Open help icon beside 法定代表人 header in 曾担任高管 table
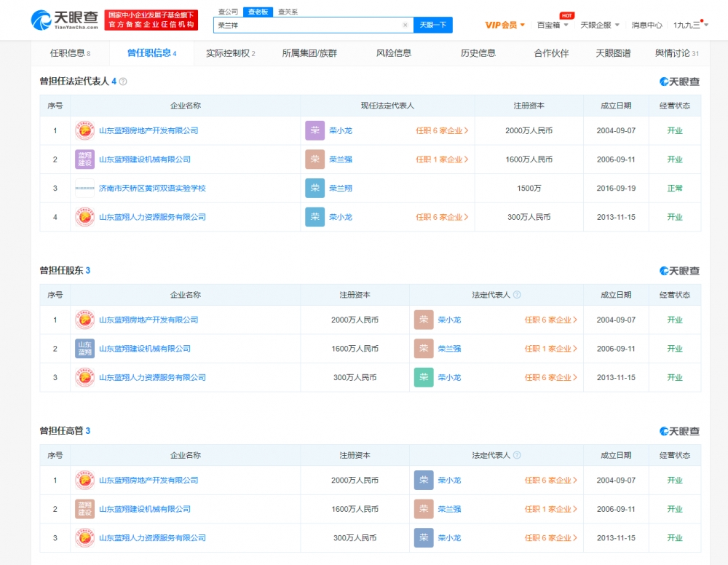 [517, 456]
